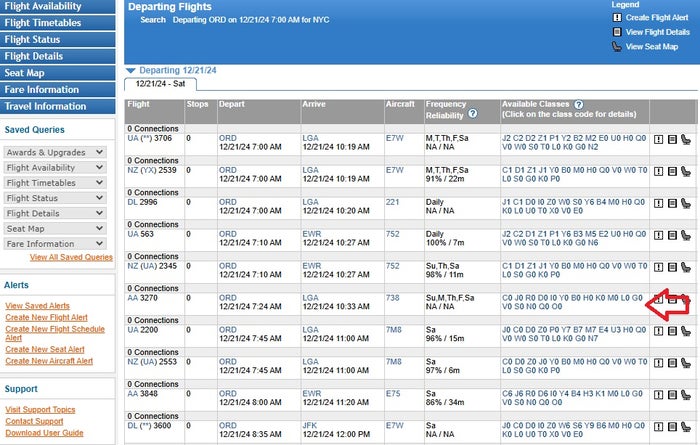700x445 pixels.
Task: Create flight alert for UA 3706
Action: [658, 140]
